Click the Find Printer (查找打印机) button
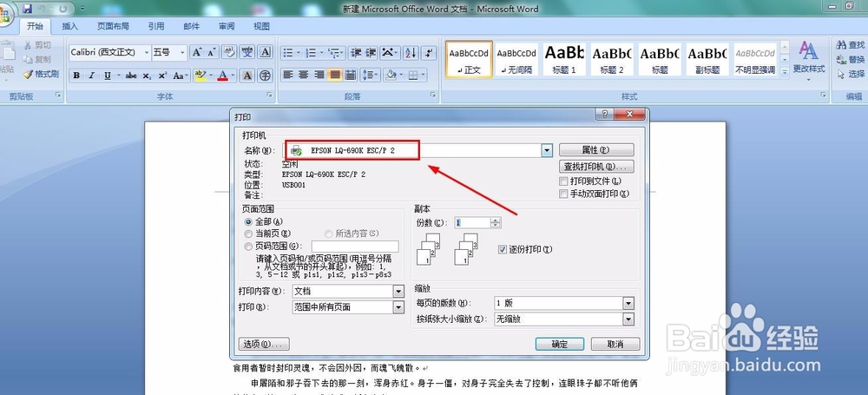 click(x=596, y=166)
